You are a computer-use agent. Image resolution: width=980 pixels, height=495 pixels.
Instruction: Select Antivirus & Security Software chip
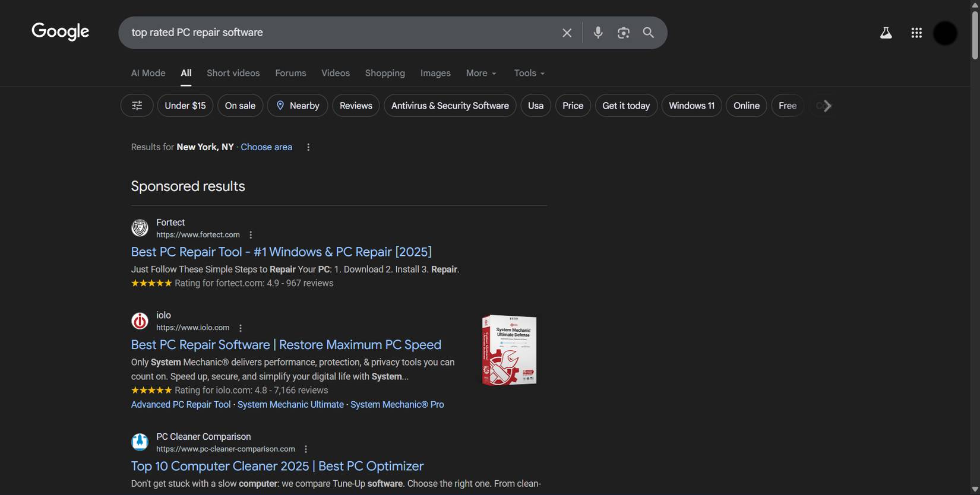pos(450,106)
